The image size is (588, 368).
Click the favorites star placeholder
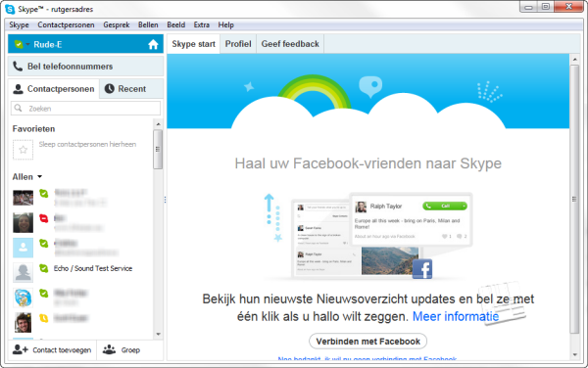click(23, 150)
